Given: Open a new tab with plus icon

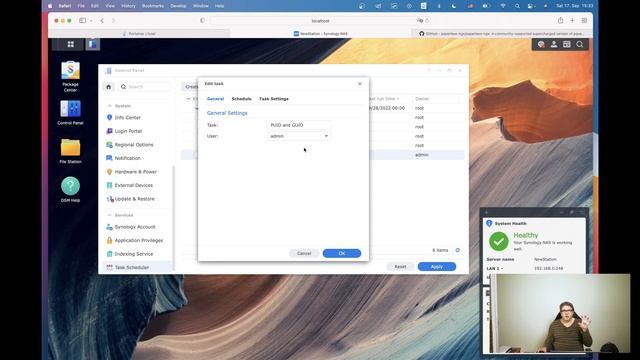Looking at the screenshot, I should 572,20.
